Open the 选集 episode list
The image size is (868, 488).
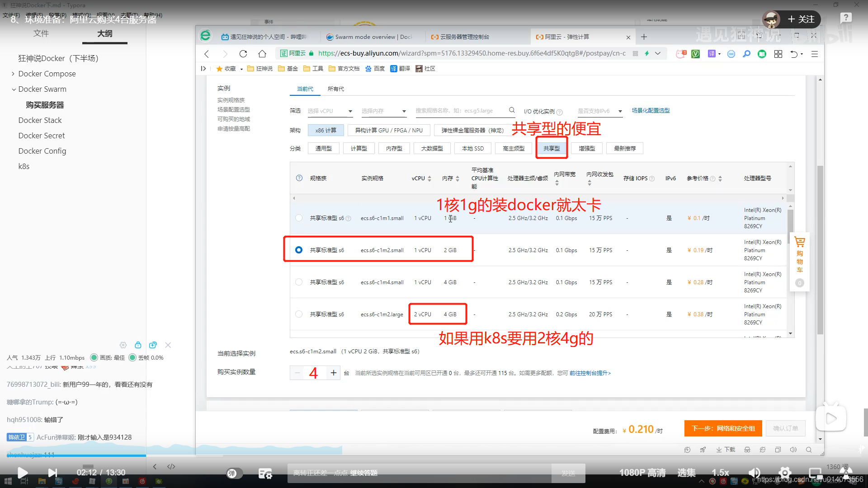pos(686,473)
